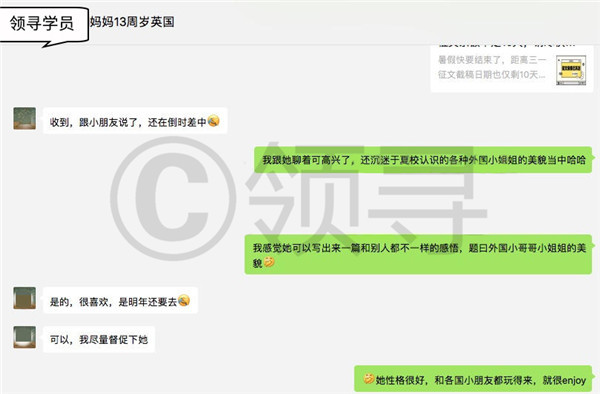Click the word enjoy in last message

tap(574, 380)
